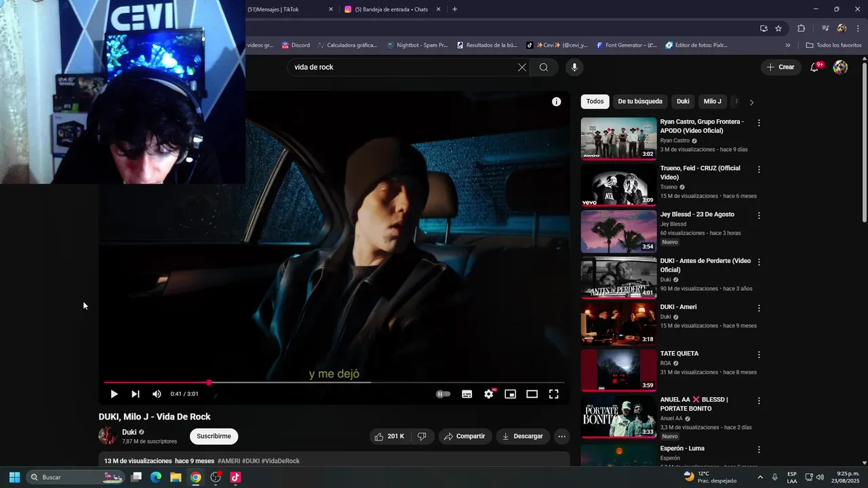Open options for Trueno CRUZ video
Viewport: 868px width, 488px height.
point(759,169)
